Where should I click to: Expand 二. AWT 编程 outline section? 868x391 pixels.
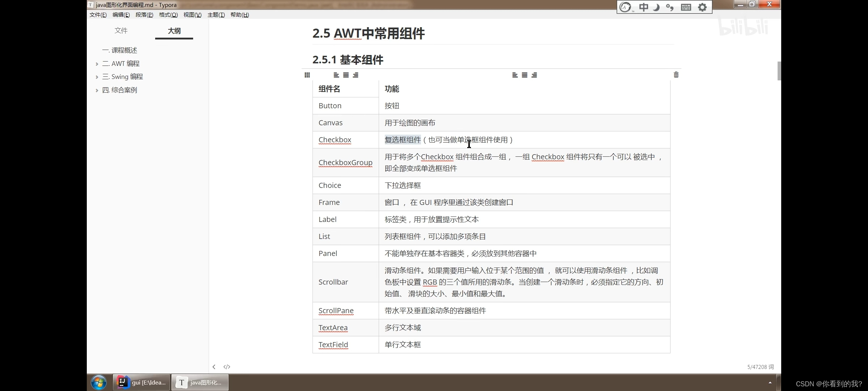(x=97, y=63)
